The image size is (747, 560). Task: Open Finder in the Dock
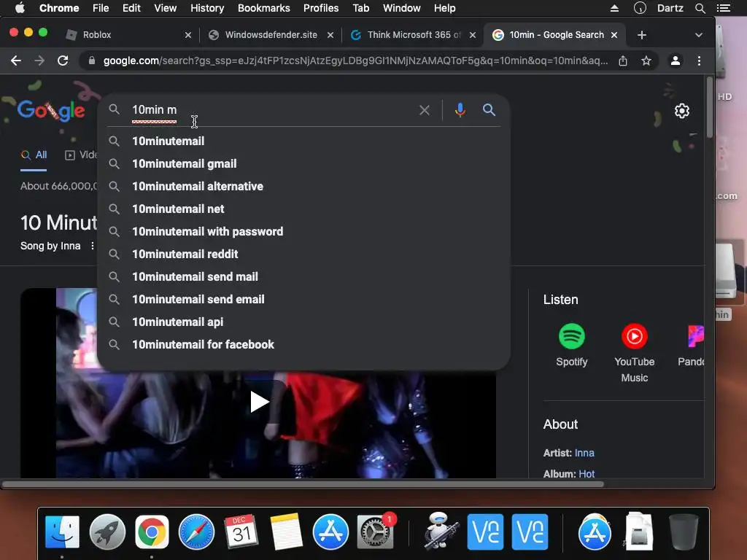coord(63,532)
